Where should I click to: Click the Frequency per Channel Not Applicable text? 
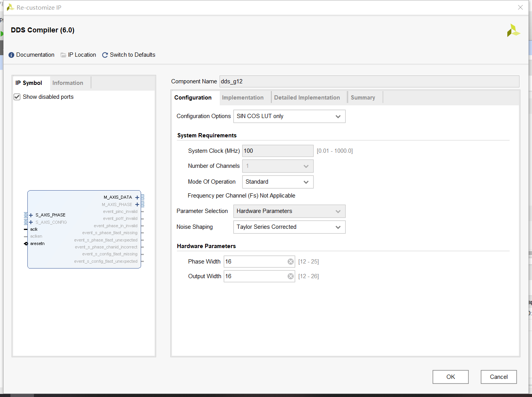pyautogui.click(x=242, y=196)
